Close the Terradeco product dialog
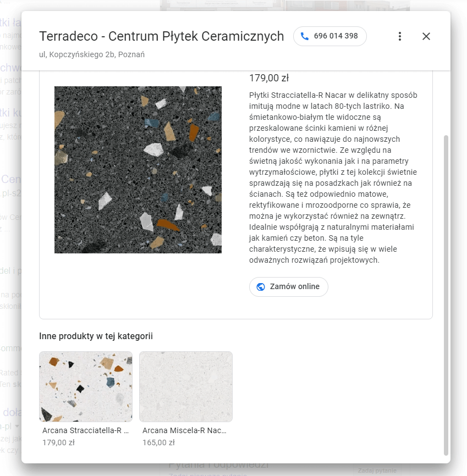The width and height of the screenshot is (467, 476). tap(426, 36)
